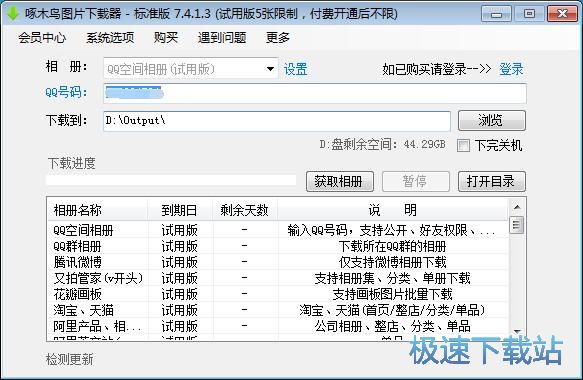Click the 打开目录 button
The image size is (583, 380).
click(x=492, y=181)
